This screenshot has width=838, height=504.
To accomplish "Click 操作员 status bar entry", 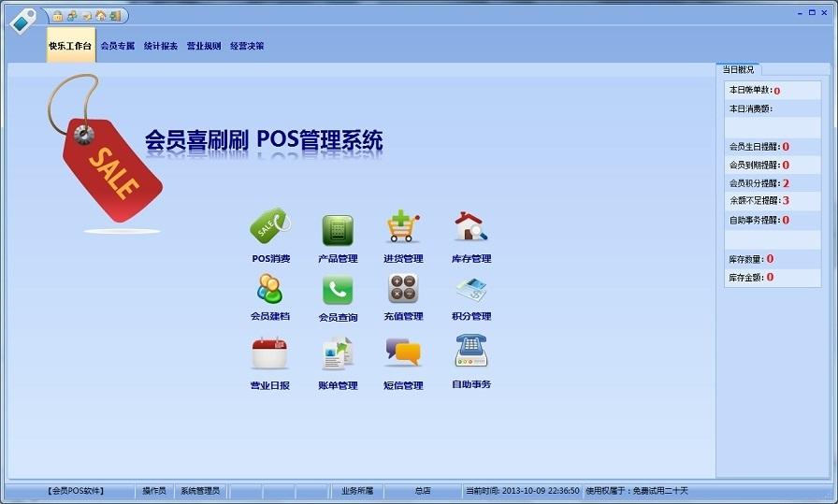I will (154, 491).
